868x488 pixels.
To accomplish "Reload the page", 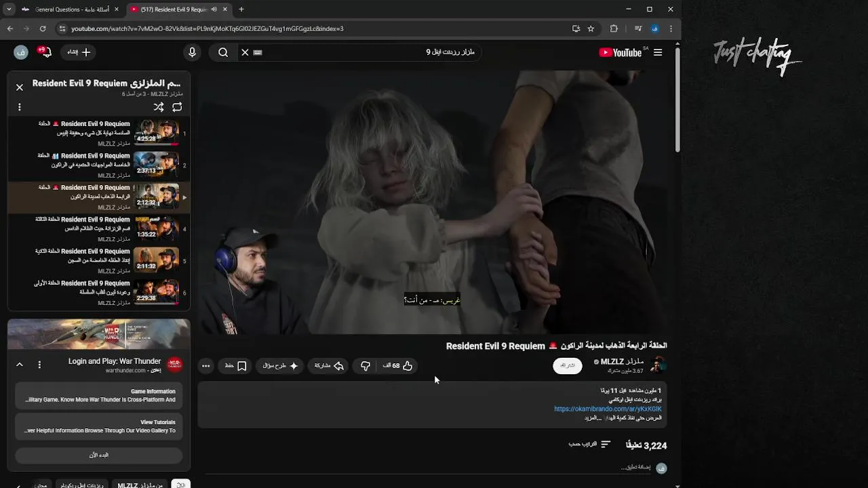I will coord(43,28).
